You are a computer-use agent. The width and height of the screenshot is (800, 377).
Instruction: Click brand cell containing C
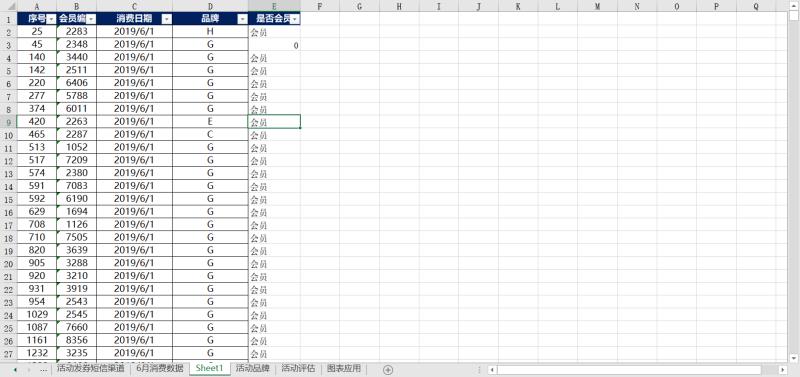[210, 135]
